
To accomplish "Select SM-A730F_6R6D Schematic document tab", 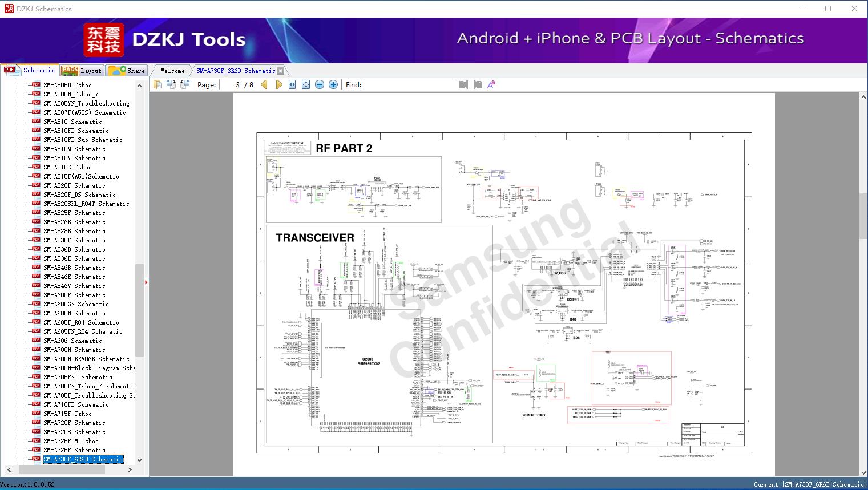I will [x=236, y=71].
